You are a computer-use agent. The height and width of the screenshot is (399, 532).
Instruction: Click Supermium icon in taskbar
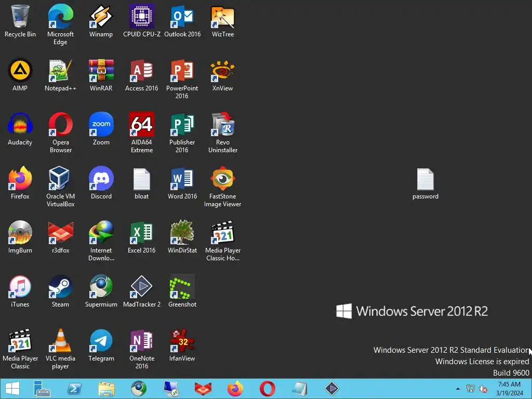click(139, 389)
